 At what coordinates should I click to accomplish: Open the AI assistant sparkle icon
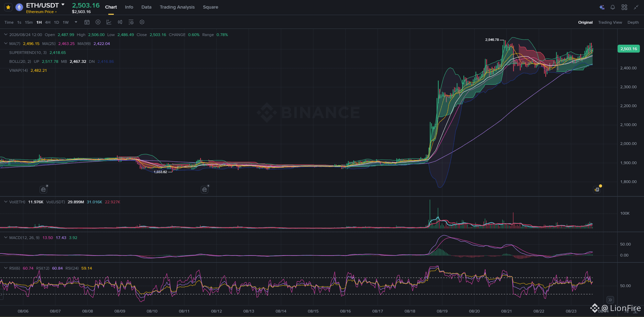[x=602, y=7]
